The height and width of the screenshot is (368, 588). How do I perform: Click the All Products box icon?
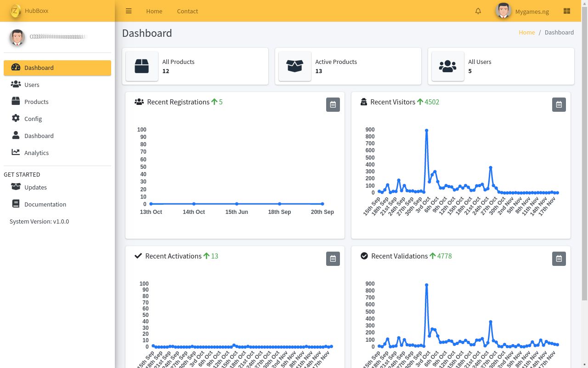(142, 66)
